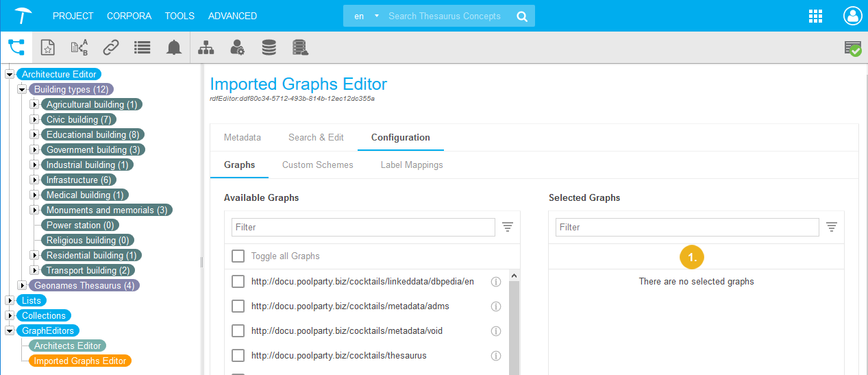The image size is (868, 375).
Task: Open the user profile avatar icon
Action: tap(852, 16)
